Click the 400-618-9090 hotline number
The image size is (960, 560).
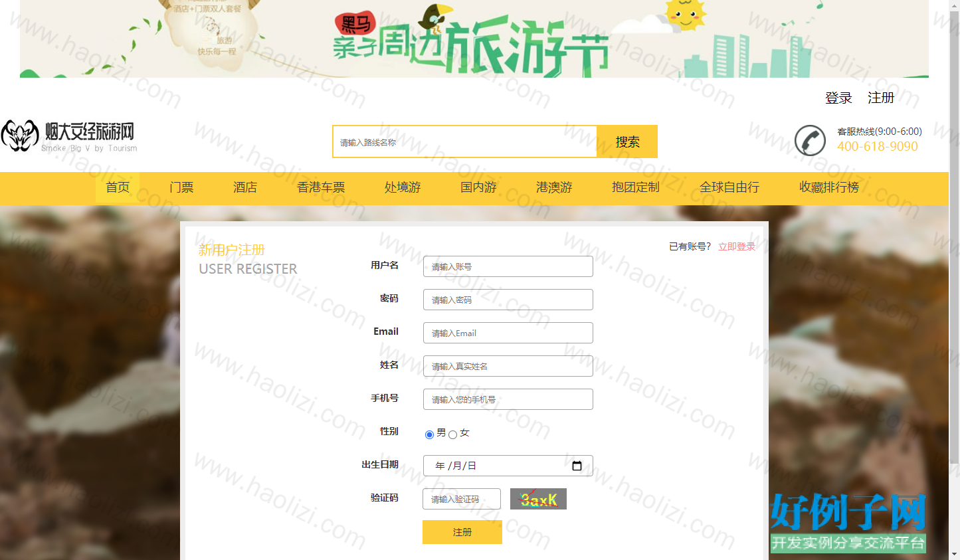878,146
